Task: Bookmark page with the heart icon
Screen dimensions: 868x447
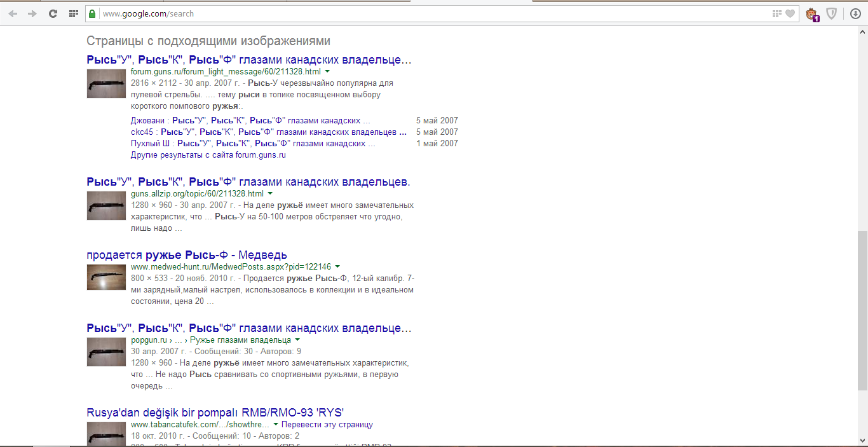Action: (x=790, y=13)
